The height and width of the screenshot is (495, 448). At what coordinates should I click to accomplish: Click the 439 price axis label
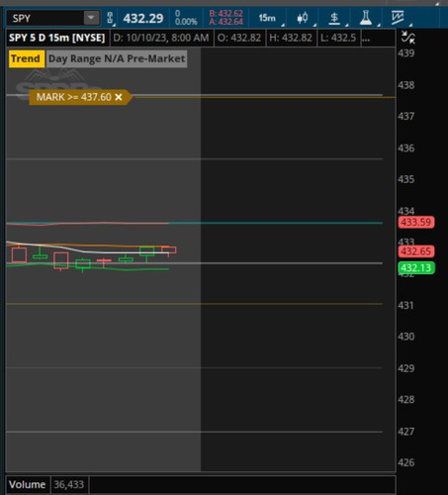pos(406,53)
